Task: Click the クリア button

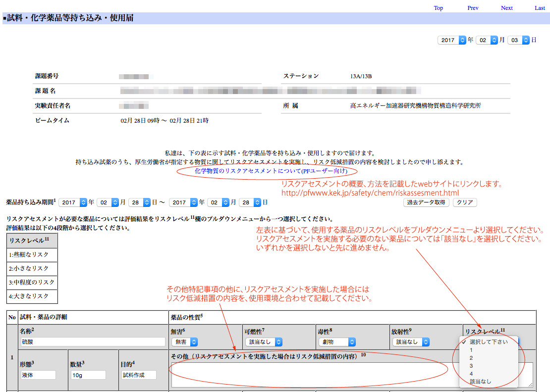Action: 465,202
